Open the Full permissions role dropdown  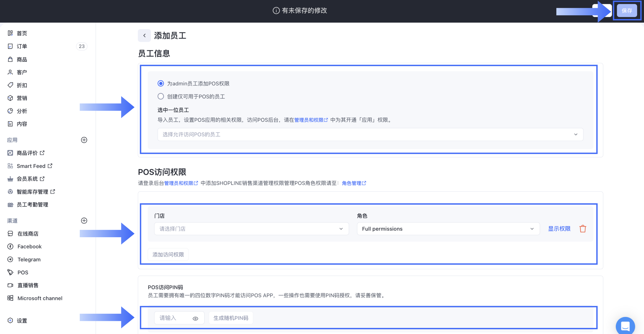(448, 229)
